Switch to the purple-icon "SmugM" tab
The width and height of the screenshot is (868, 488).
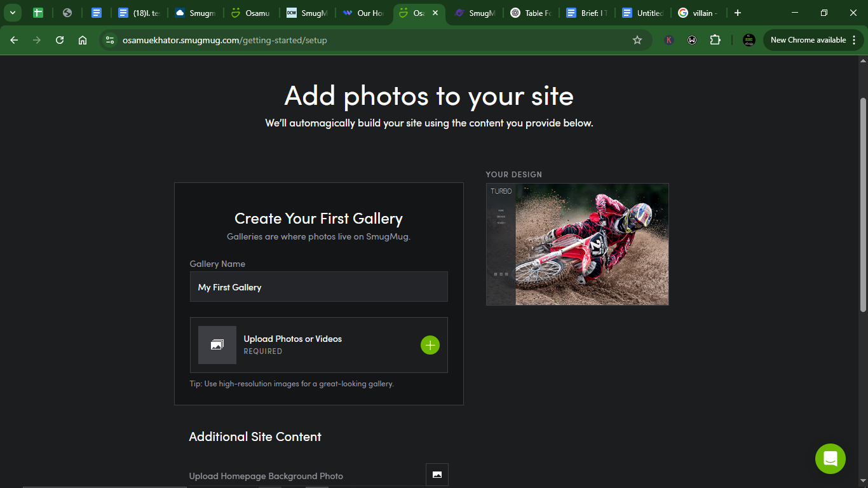coord(475,13)
